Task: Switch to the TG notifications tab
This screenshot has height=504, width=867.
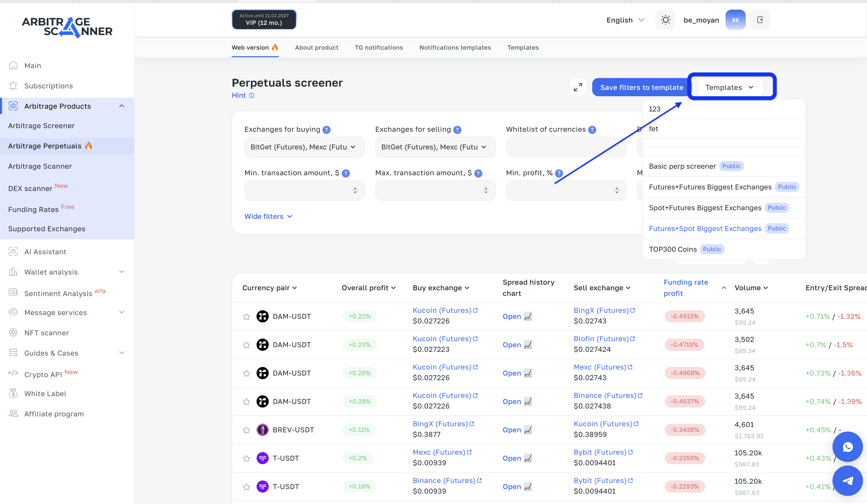Action: click(379, 47)
